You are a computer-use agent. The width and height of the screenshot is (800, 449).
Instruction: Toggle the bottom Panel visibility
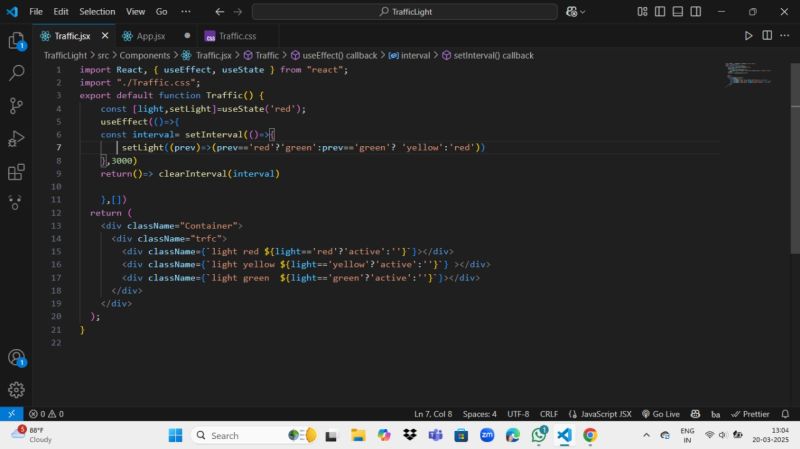coord(678,12)
